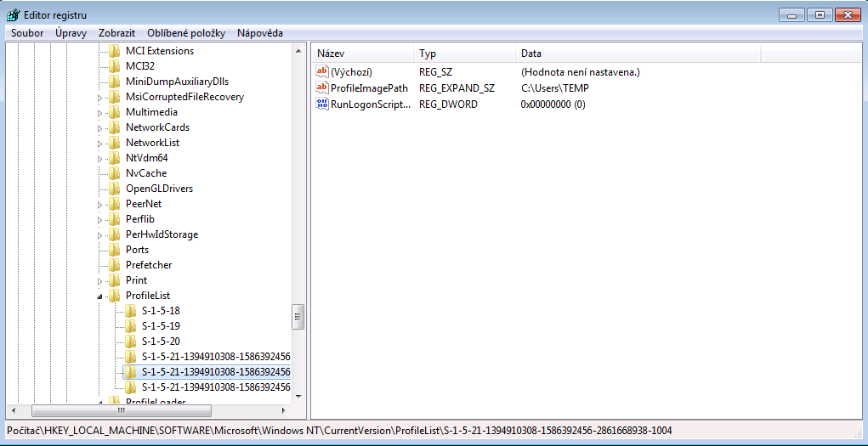The image size is (868, 446).
Task: Expand the Print key
Action: [100, 281]
